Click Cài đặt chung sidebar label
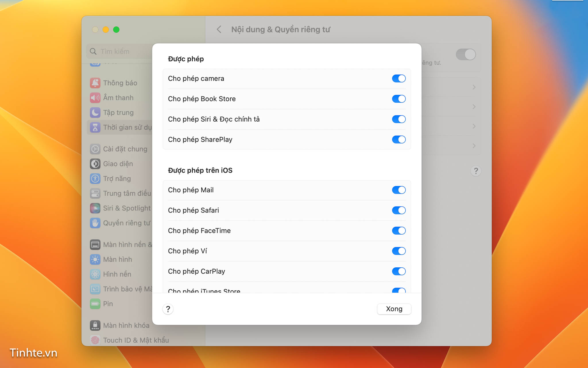This screenshot has width=588, height=368. point(125,149)
